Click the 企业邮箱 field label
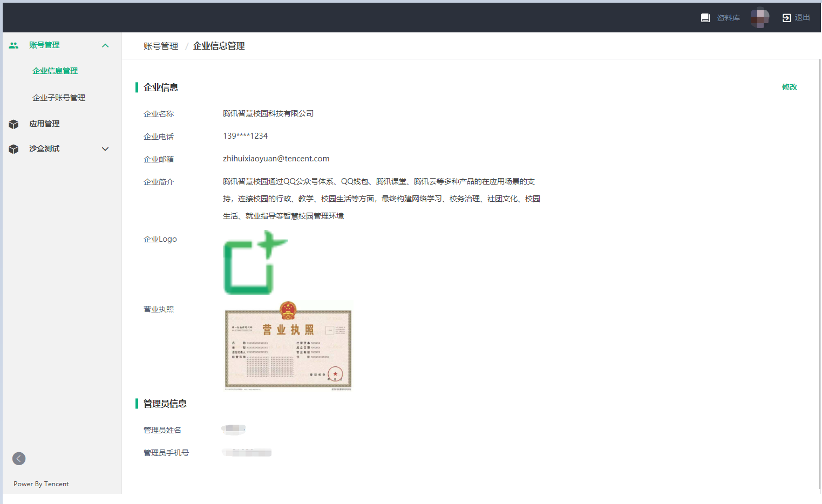This screenshot has height=504, width=822. point(159,159)
